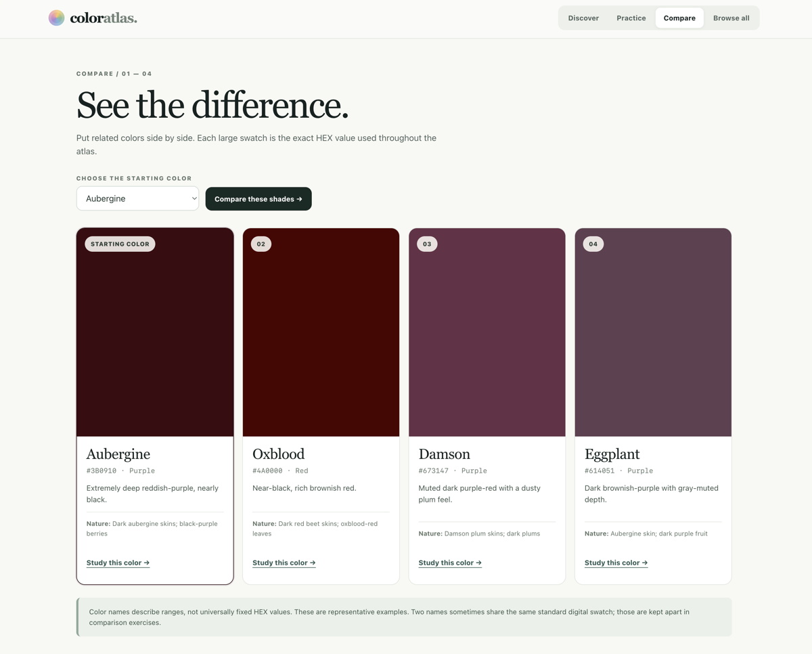Open Study this color link under Oxblood
The height and width of the screenshot is (654, 812).
284,563
